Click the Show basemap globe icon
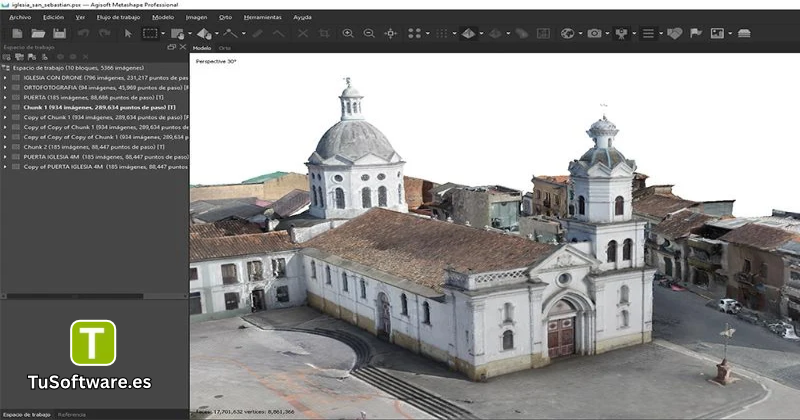 pos(567,33)
